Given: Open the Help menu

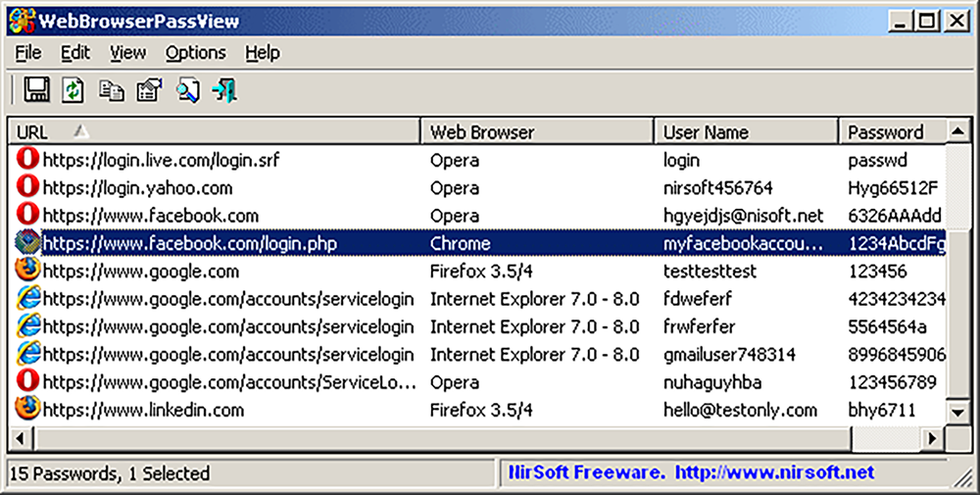Looking at the screenshot, I should (263, 53).
